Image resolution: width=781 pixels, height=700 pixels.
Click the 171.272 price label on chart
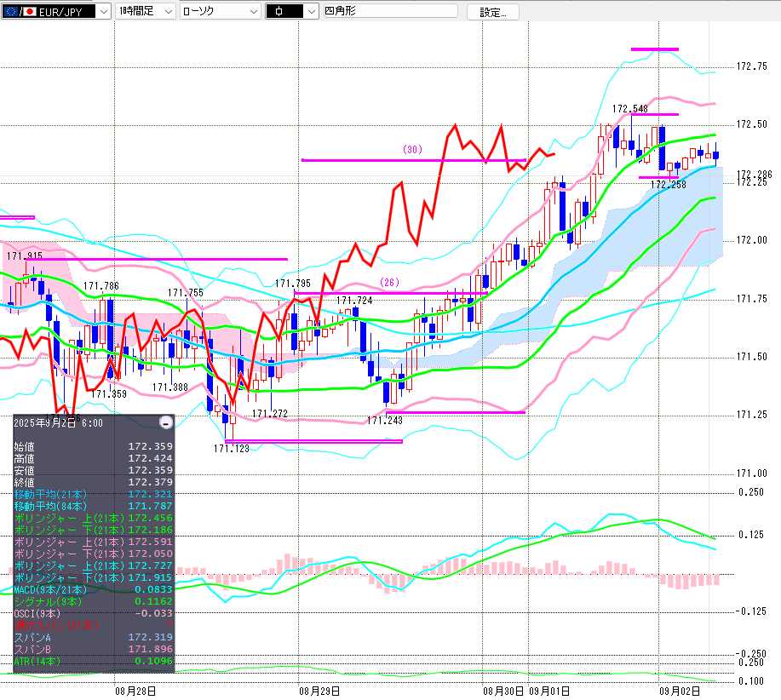pos(270,414)
